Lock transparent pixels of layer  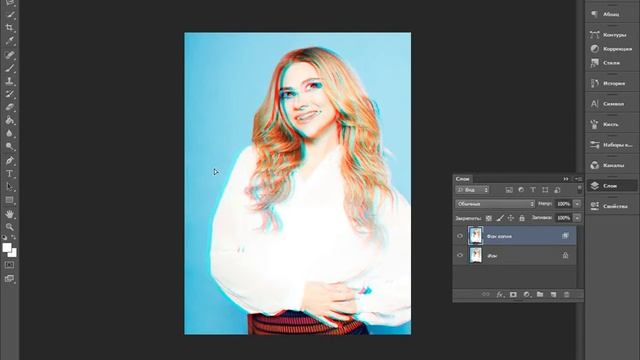click(489, 218)
